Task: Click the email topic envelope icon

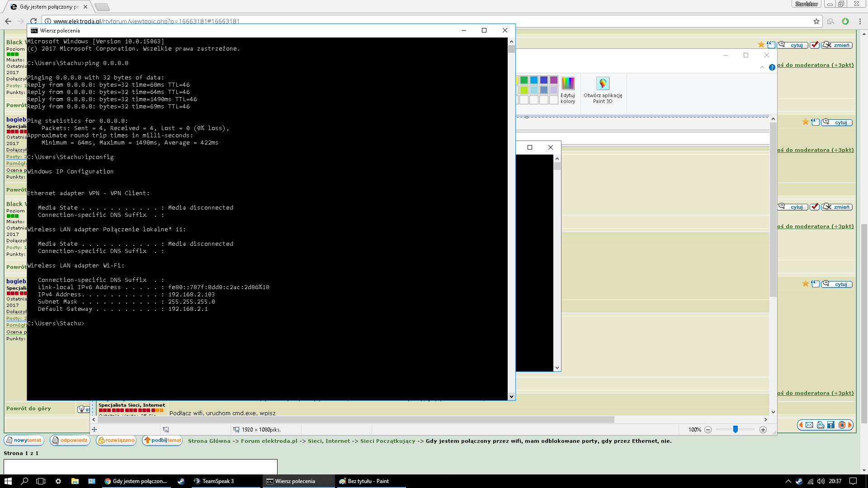Action: point(809,425)
